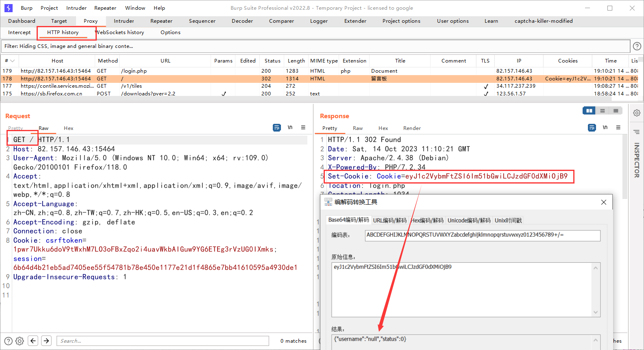Select history row 177 /v1/tiles
The height and width of the screenshot is (350, 644).
tap(319, 86)
